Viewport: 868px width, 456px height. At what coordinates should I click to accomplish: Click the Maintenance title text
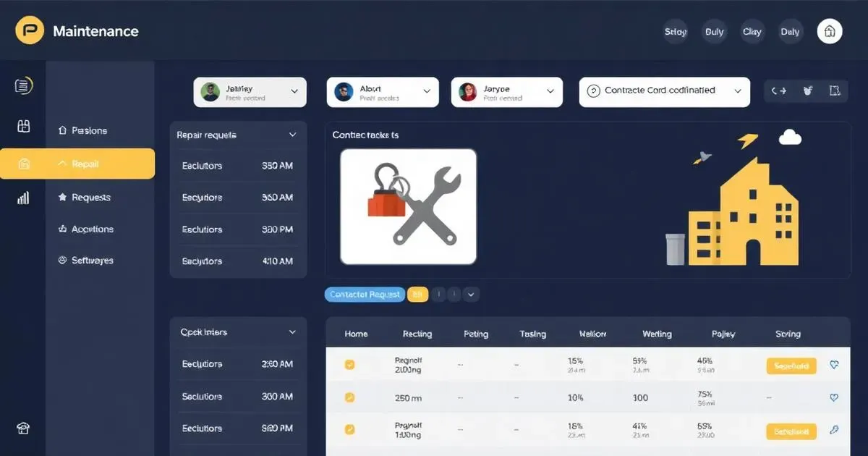click(x=95, y=32)
